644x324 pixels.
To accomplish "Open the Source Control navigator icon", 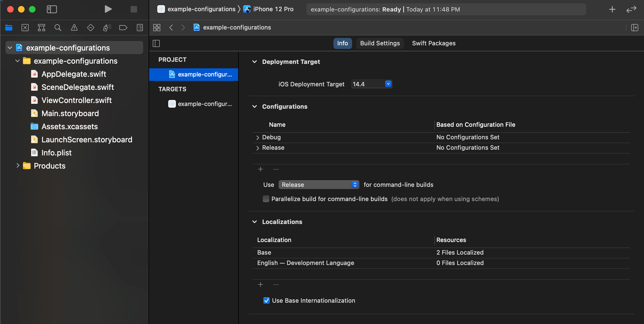I will (x=25, y=28).
